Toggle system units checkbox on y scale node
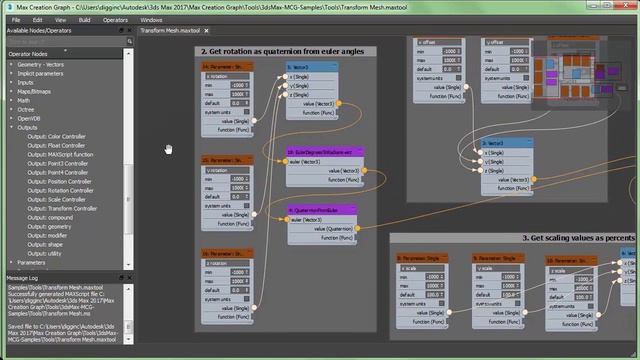Image resolution: width=640 pixels, height=360 pixels. click(x=518, y=304)
